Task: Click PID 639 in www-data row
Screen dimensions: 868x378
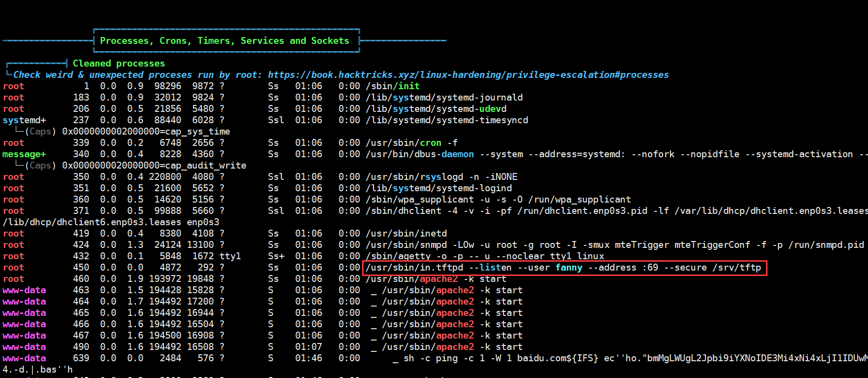Action: (x=81, y=358)
